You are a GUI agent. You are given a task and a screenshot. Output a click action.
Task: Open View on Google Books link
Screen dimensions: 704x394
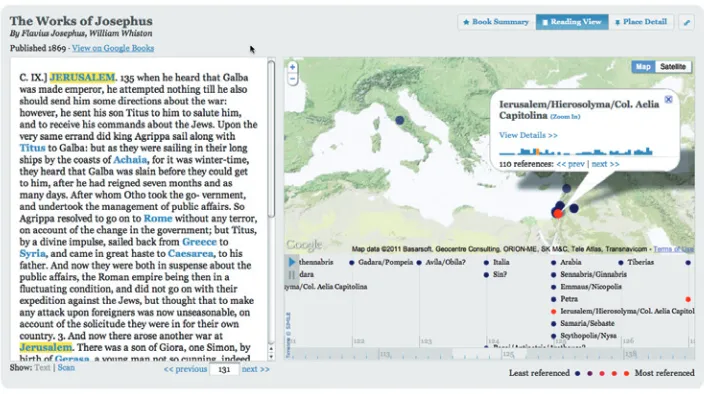(x=113, y=48)
